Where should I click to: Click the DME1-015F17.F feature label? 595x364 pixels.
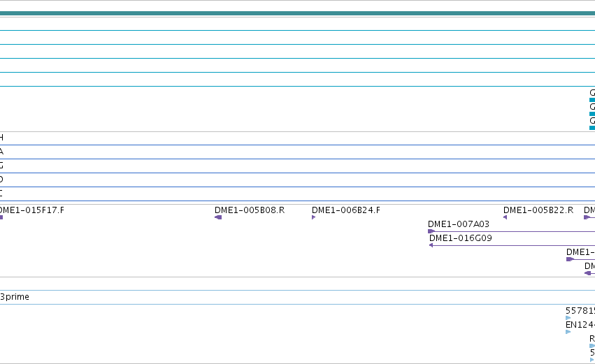32,210
